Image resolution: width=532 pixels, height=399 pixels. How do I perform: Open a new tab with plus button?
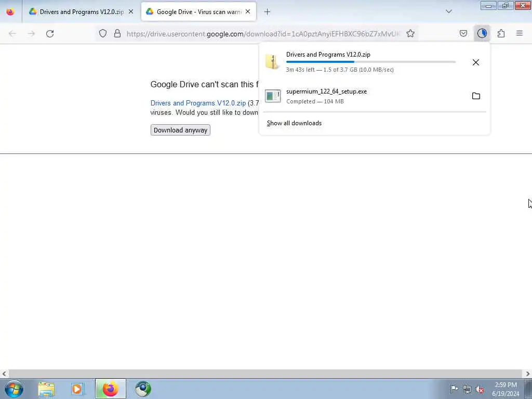[x=268, y=12]
